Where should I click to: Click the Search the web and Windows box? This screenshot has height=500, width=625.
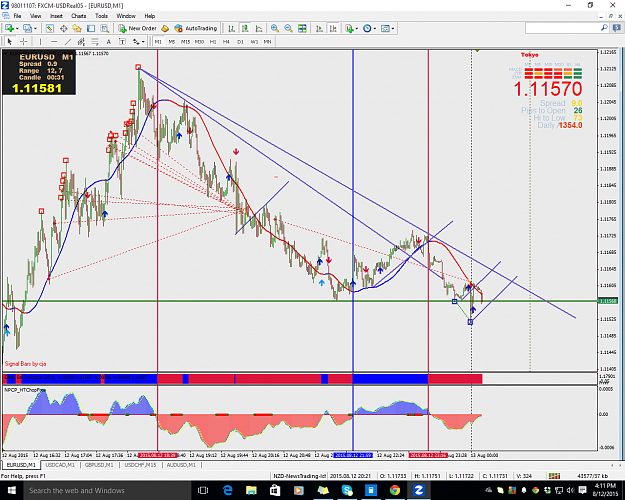(107, 490)
